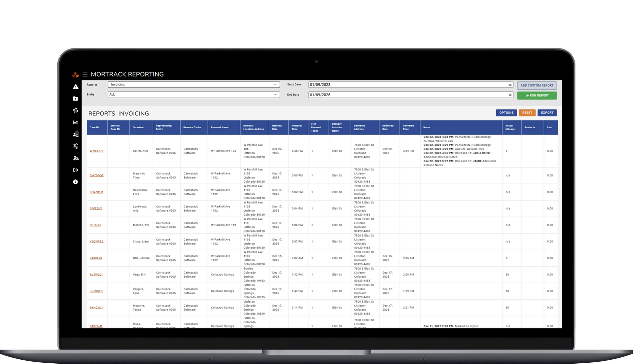The height and width of the screenshot is (364, 633).
Task: Click the orange Reset button
Action: pyautogui.click(x=527, y=113)
